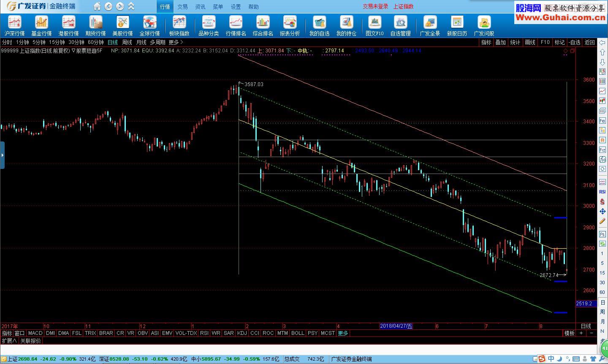
Task: Click the 统计 statistics button
Action: (515, 42)
